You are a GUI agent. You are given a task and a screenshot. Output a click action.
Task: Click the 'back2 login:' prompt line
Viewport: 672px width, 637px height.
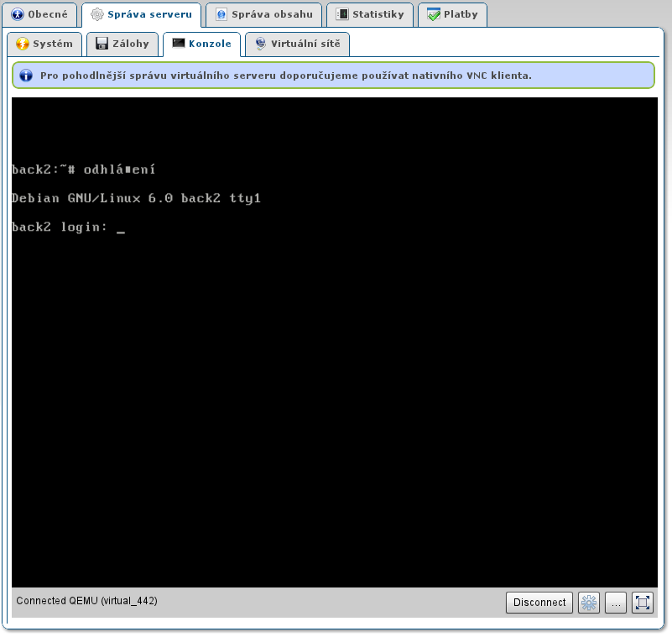60,227
